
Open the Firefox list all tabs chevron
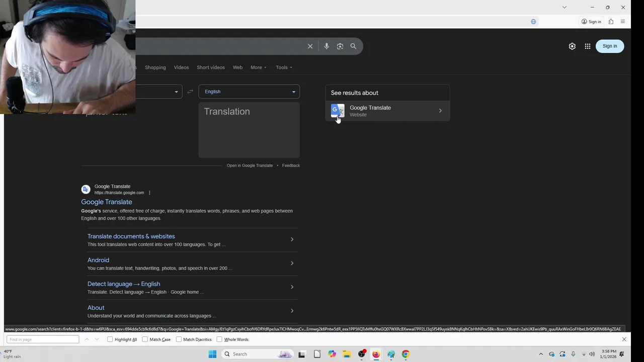pyautogui.click(x=564, y=7)
